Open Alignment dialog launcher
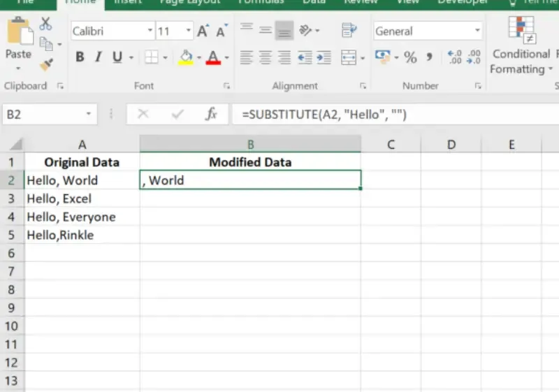The height and width of the screenshot is (392, 559). [363, 86]
